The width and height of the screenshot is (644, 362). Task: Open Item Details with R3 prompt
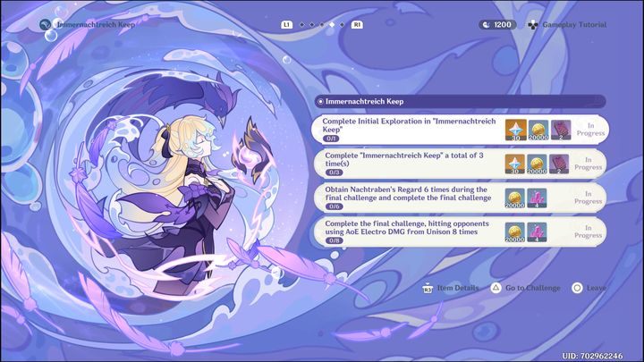pos(451,288)
